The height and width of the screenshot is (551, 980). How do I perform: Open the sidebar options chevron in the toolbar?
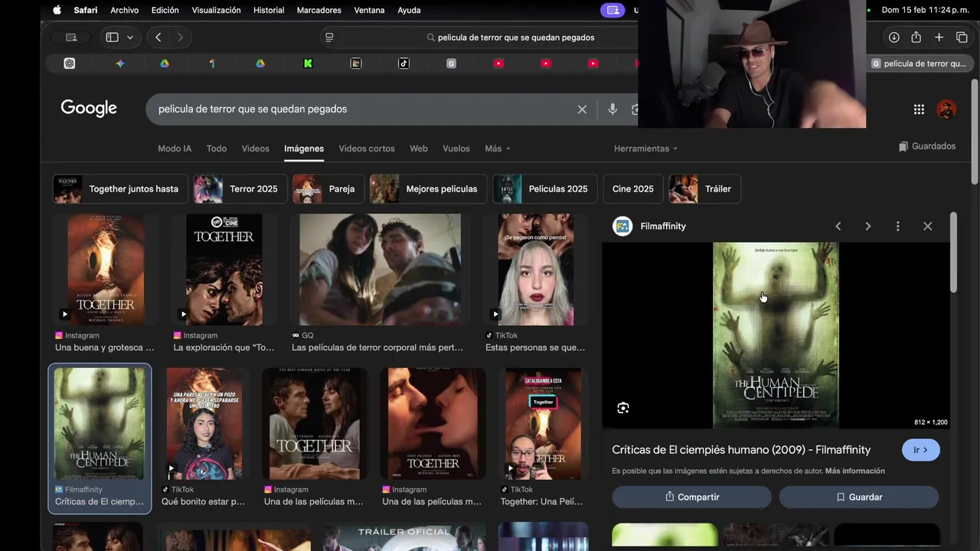[x=130, y=37]
